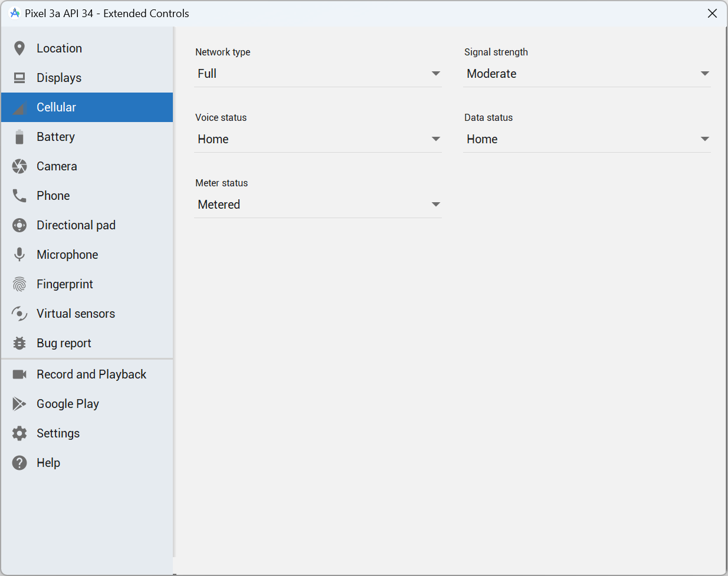Click the 'Signal strength' label text
Screen dimensions: 728x576
click(496, 52)
